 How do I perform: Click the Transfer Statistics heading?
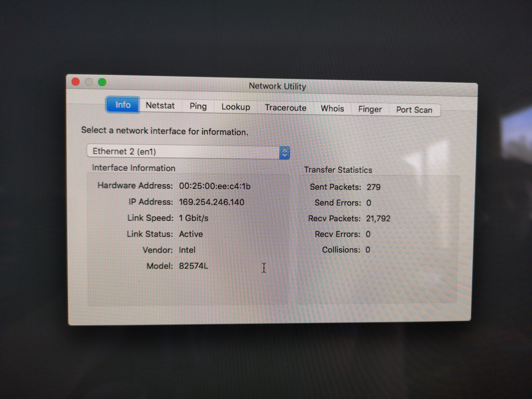tap(338, 170)
